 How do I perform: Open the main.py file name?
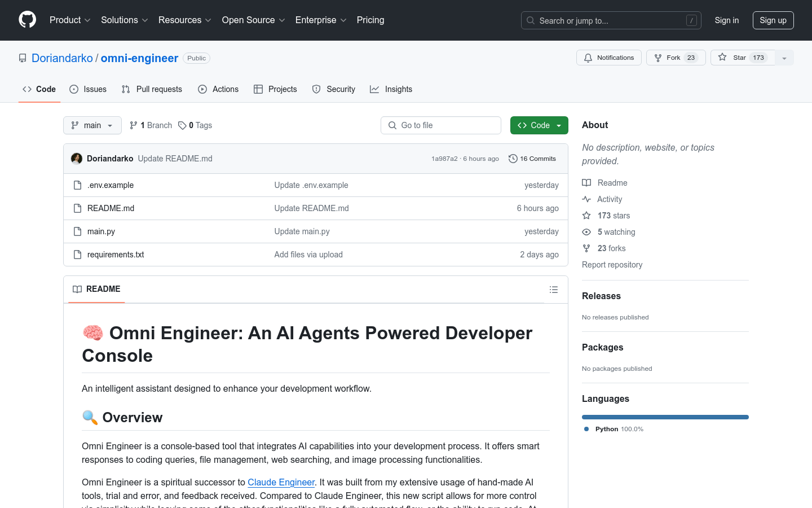pyautogui.click(x=101, y=231)
